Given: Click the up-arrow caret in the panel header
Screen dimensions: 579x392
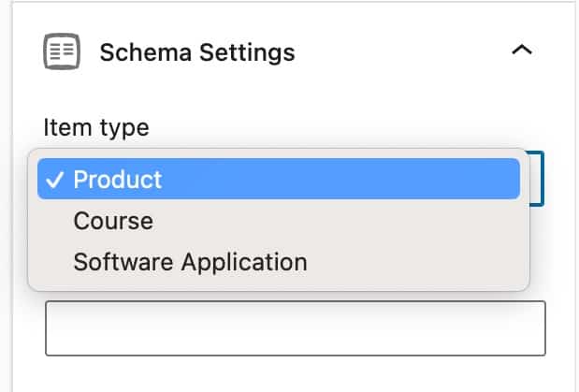Looking at the screenshot, I should click(522, 50).
